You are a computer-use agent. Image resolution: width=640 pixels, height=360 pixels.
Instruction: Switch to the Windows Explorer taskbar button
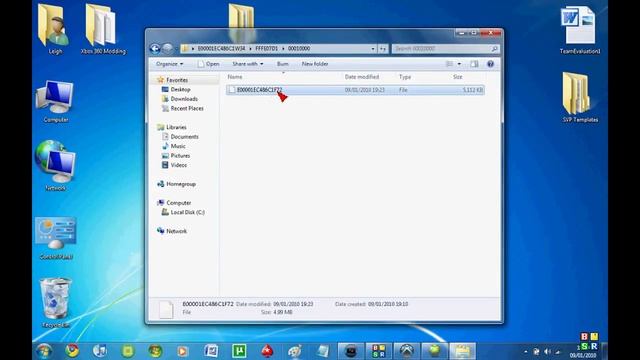462,351
